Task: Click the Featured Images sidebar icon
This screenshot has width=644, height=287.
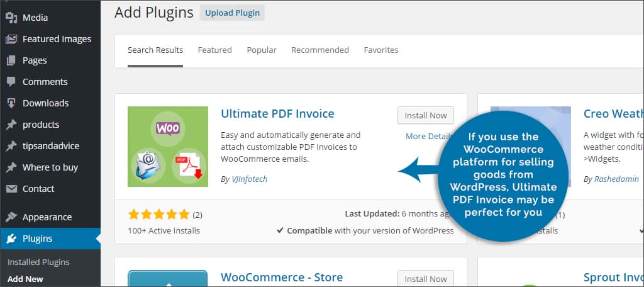Action: pyautogui.click(x=11, y=39)
